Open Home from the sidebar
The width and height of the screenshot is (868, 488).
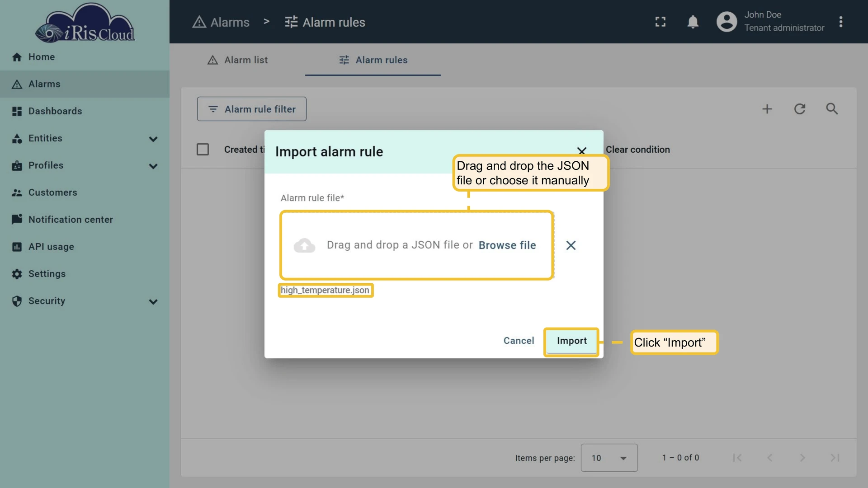point(85,57)
